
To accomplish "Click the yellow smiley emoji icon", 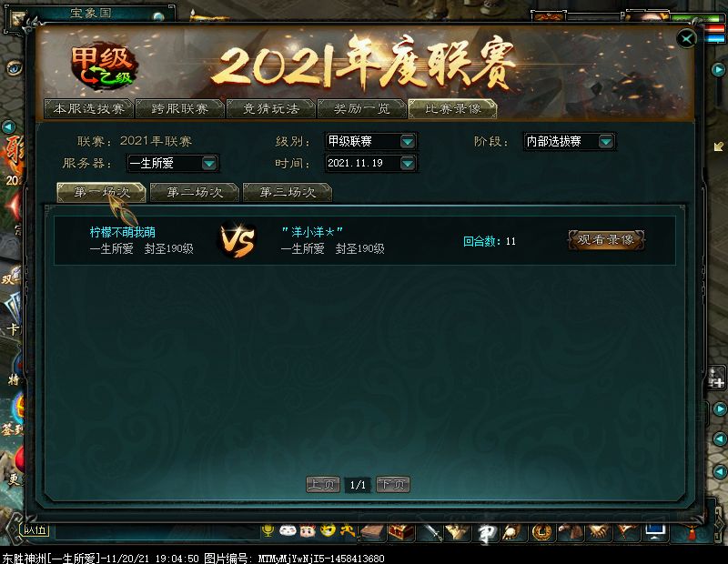I will click(x=328, y=530).
